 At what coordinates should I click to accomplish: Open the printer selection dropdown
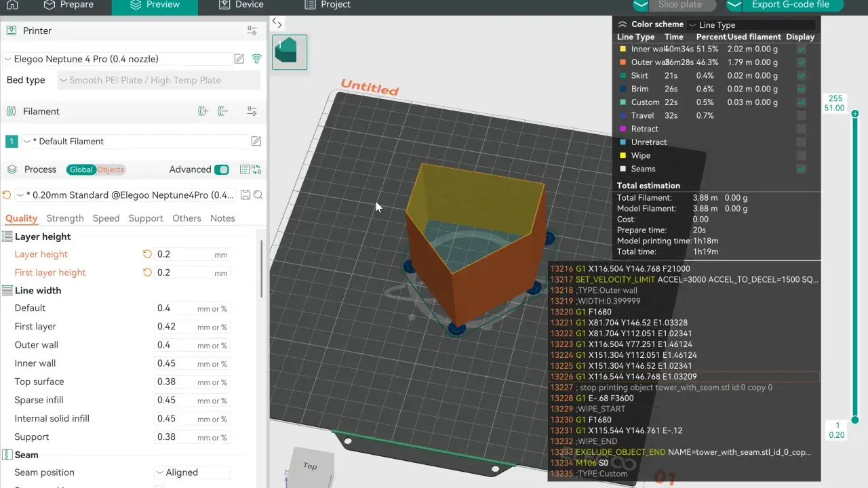(116, 59)
